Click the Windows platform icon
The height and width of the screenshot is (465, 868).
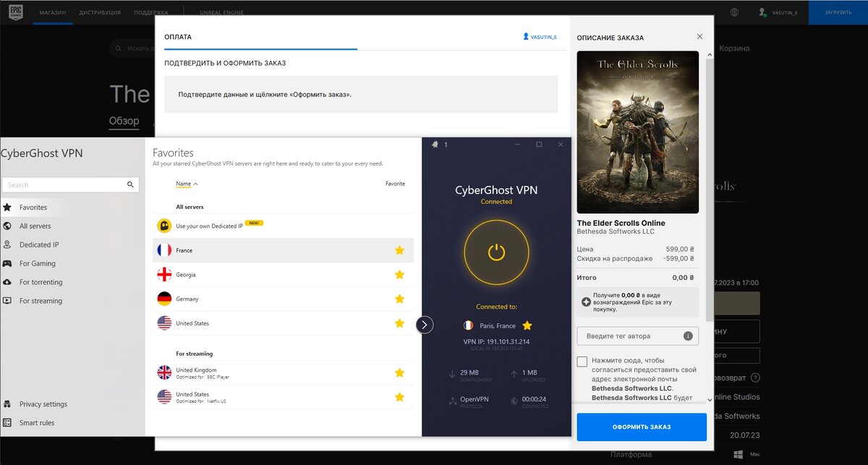click(739, 454)
